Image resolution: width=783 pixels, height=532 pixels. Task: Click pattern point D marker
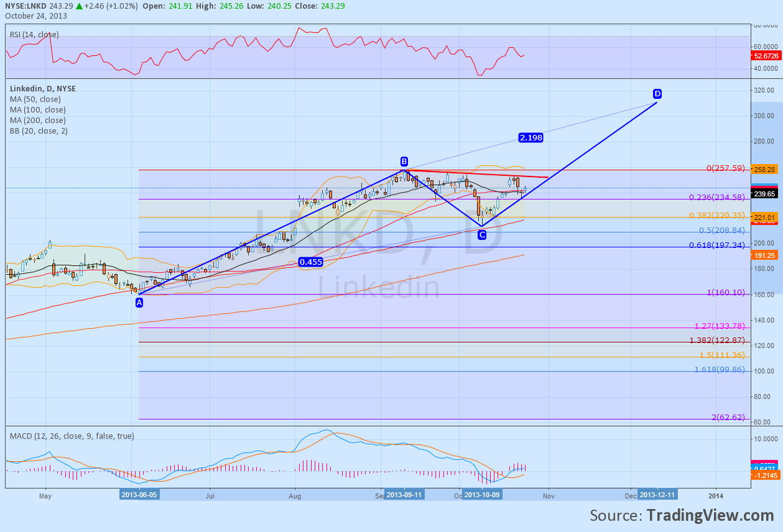[657, 94]
